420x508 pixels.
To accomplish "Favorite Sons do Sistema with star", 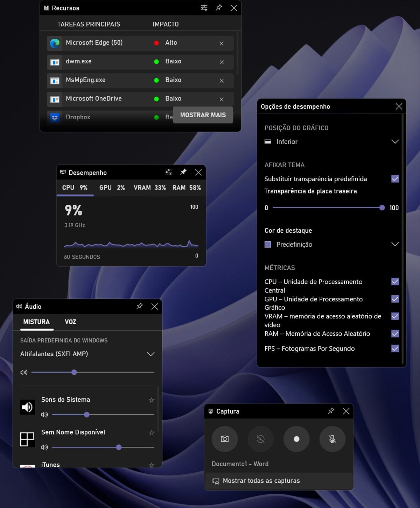I will coord(152,400).
